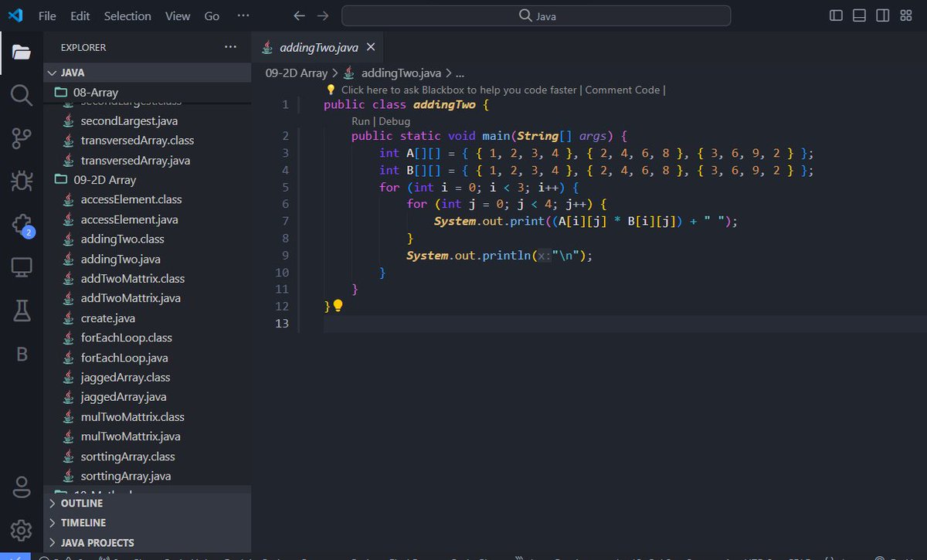Image resolution: width=927 pixels, height=560 pixels.
Task: Open the overflow menu ellipsis in title bar
Action: click(x=243, y=15)
